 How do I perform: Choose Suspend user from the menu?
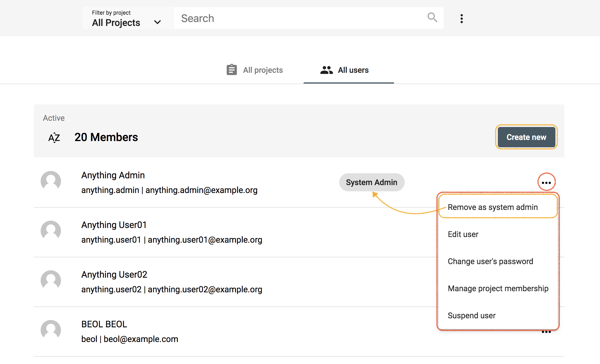click(471, 315)
